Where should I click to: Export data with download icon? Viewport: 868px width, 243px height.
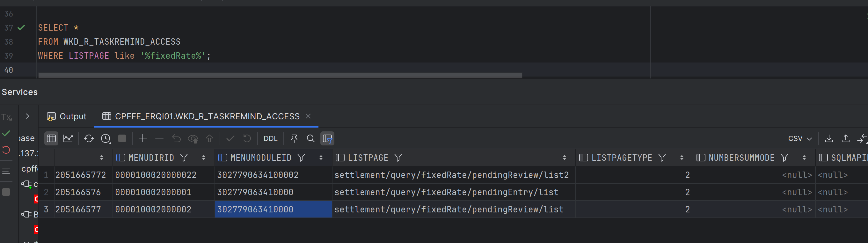(x=829, y=138)
